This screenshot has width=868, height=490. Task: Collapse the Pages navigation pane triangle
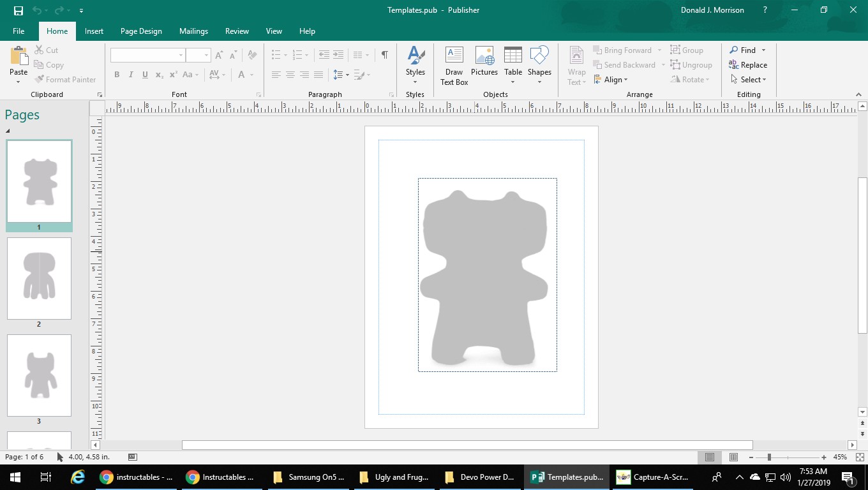tap(8, 131)
